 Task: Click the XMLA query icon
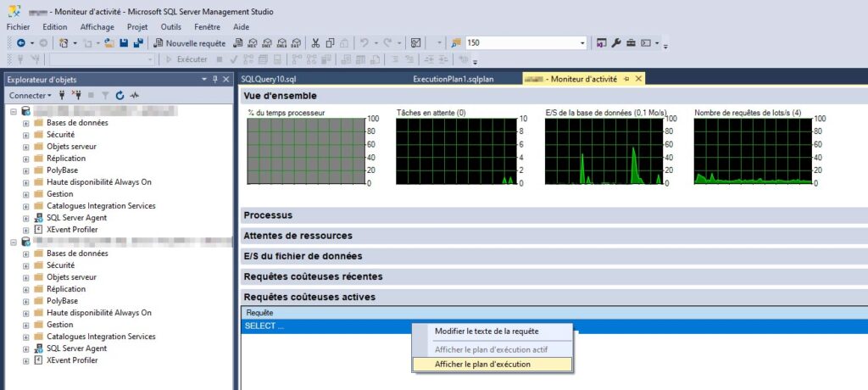coord(281,42)
